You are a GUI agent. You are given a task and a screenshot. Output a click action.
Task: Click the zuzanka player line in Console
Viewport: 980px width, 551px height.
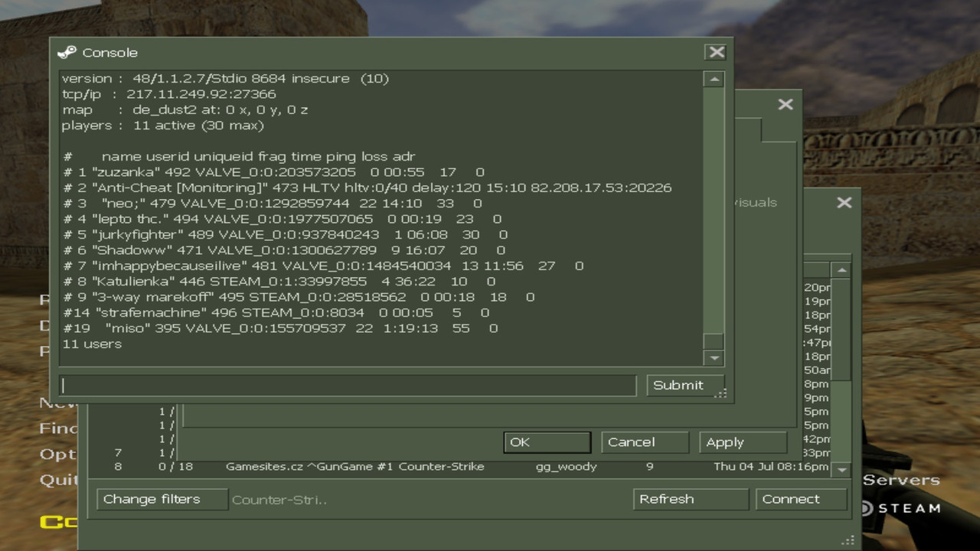pos(273,172)
